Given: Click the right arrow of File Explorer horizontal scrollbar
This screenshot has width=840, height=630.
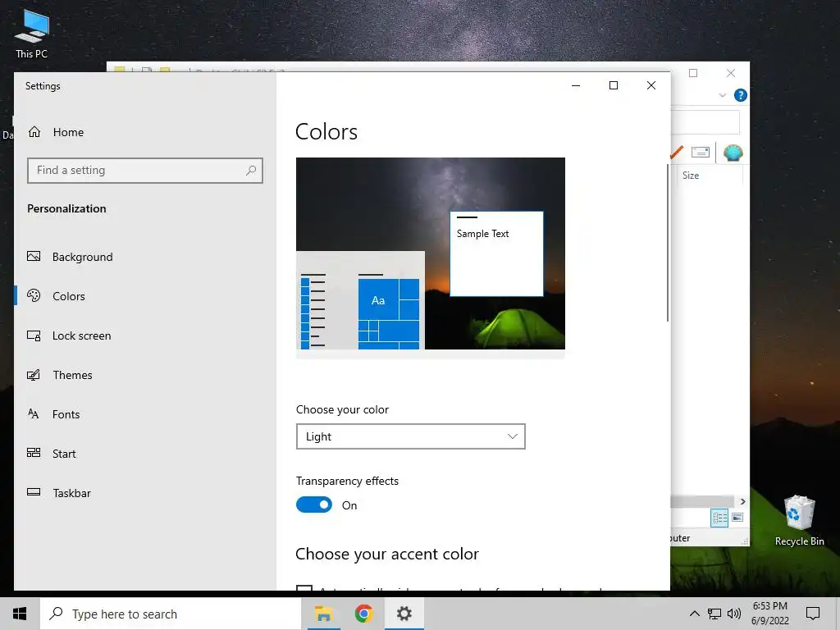Looking at the screenshot, I should [x=742, y=501].
